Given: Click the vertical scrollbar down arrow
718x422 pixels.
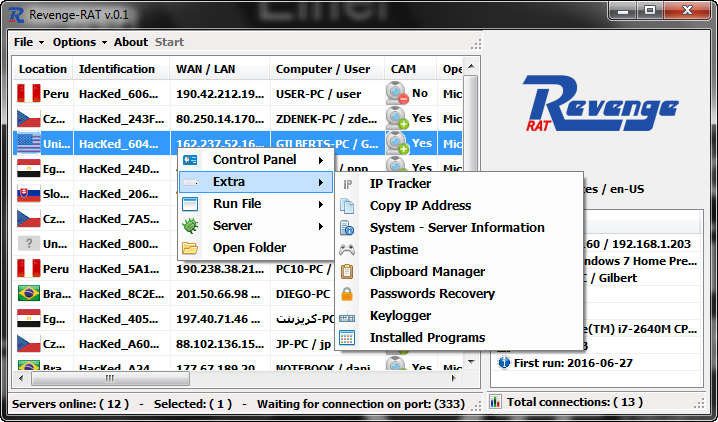Looking at the screenshot, I should [x=471, y=362].
